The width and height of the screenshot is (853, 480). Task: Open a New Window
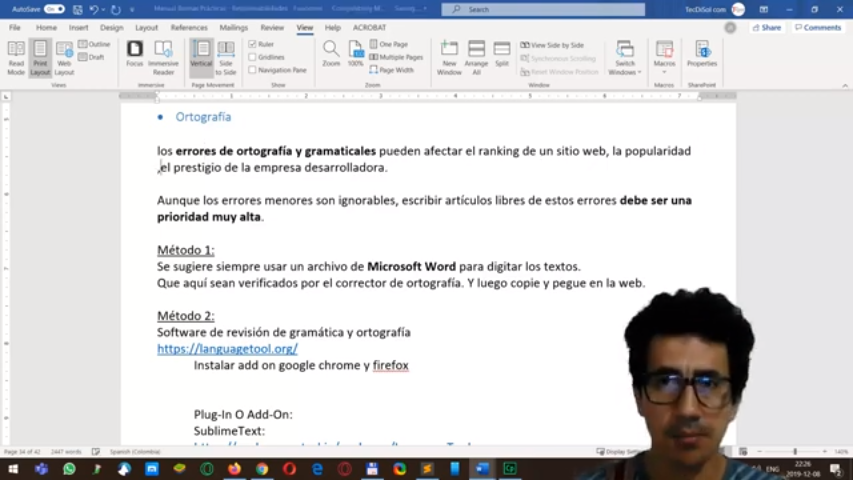tap(449, 58)
